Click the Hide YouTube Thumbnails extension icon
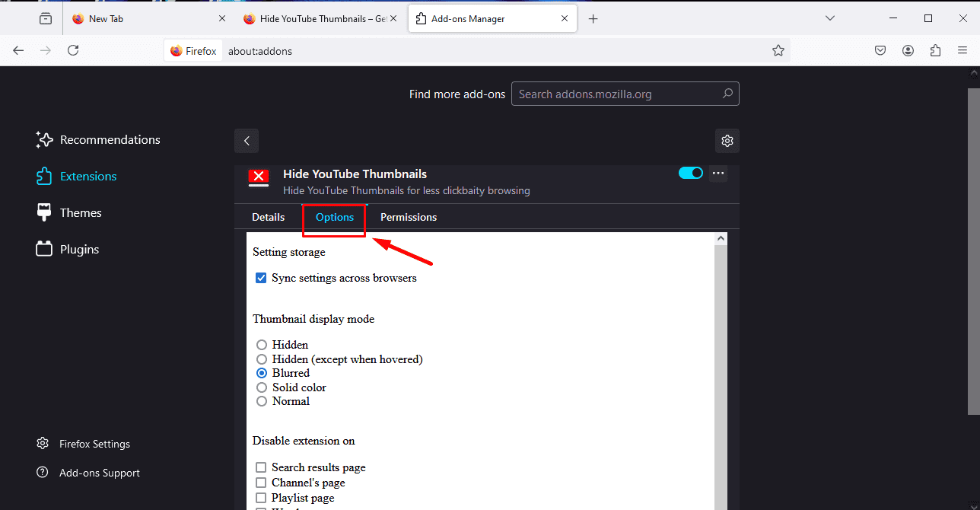 tap(259, 177)
